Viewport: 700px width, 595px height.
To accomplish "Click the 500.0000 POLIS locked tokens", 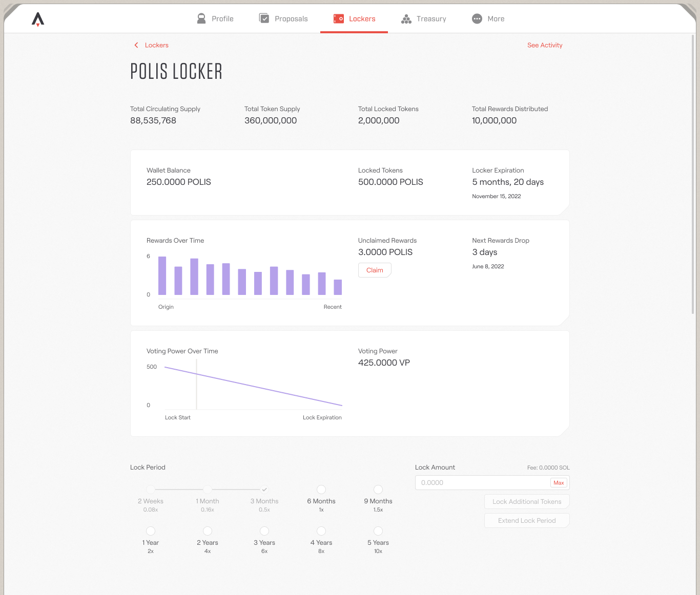I will (390, 182).
